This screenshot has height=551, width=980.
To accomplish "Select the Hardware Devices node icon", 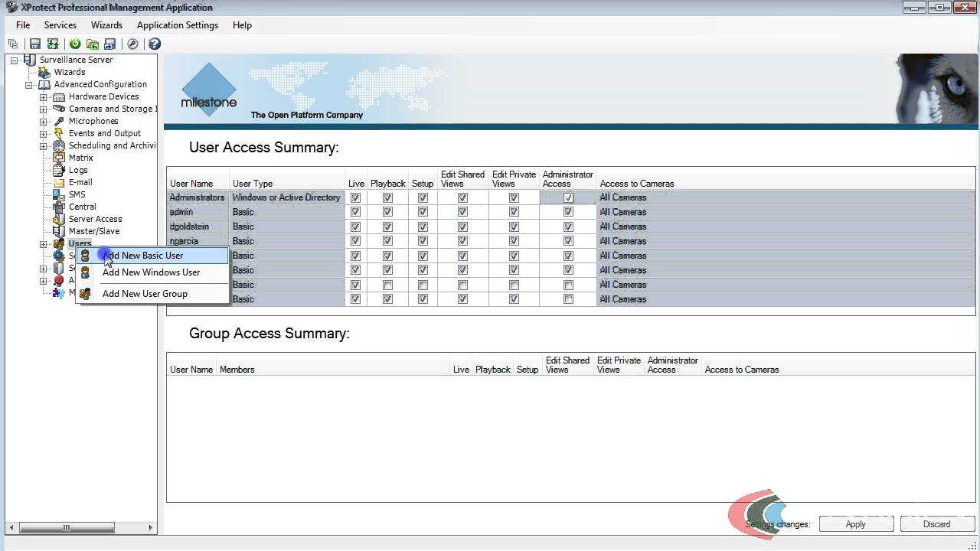I will [x=59, y=96].
